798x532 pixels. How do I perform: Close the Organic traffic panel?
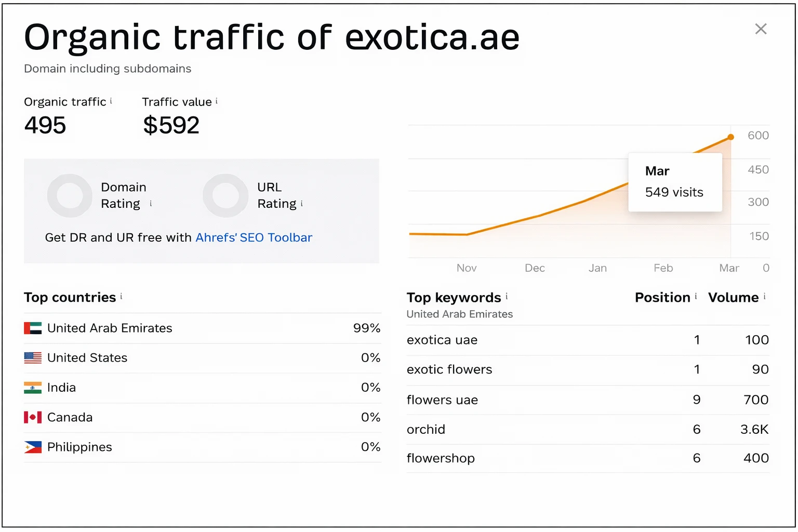(761, 29)
